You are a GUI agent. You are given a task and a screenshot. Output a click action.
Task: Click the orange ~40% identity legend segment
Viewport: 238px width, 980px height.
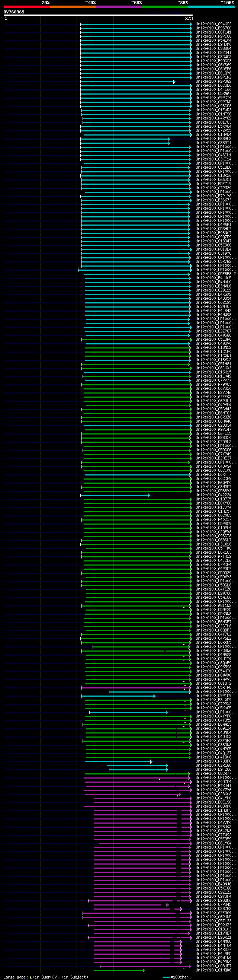73,7
